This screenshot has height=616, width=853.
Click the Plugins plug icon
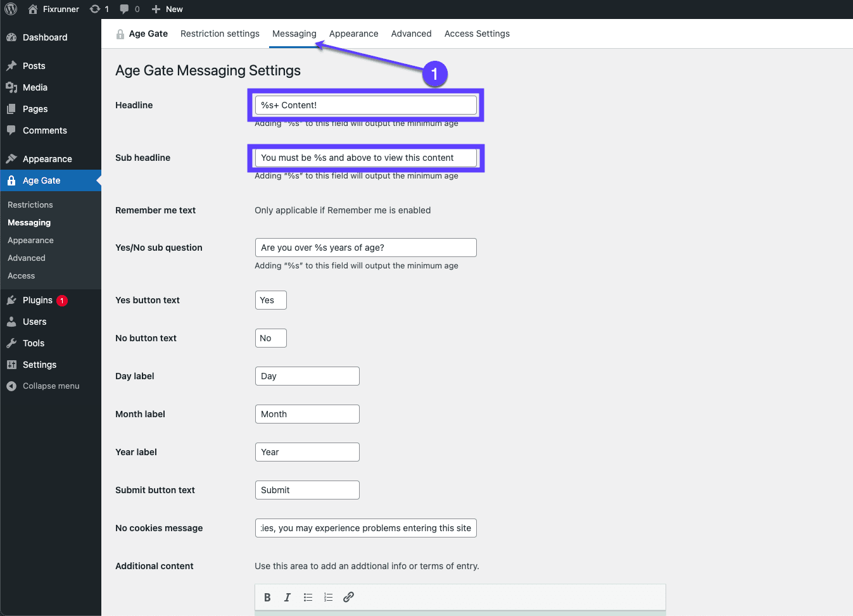coord(11,300)
